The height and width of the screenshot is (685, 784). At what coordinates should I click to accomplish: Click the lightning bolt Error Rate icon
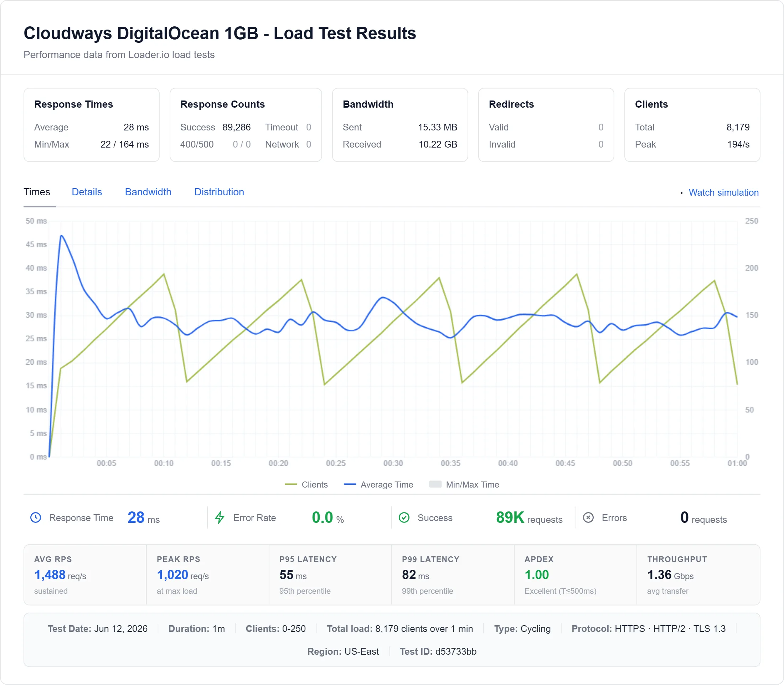click(220, 517)
